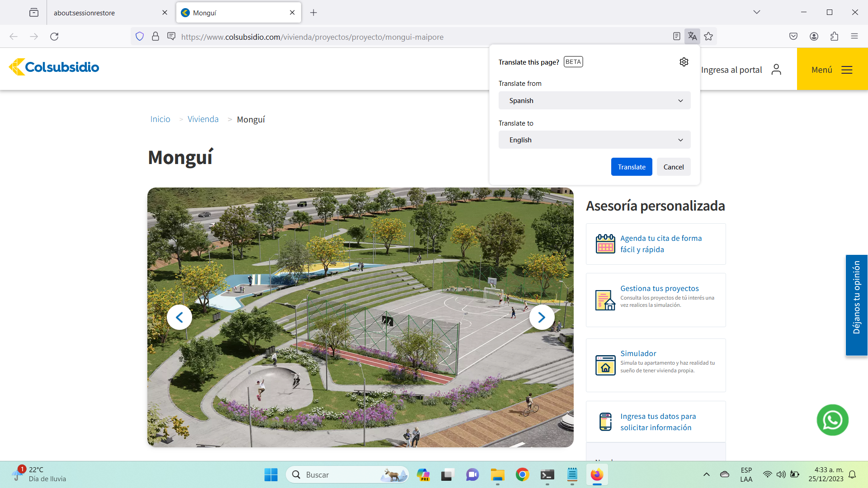Image resolution: width=868 pixels, height=488 pixels.
Task: Switch to the about:sessionrestore tab
Action: pos(104,13)
